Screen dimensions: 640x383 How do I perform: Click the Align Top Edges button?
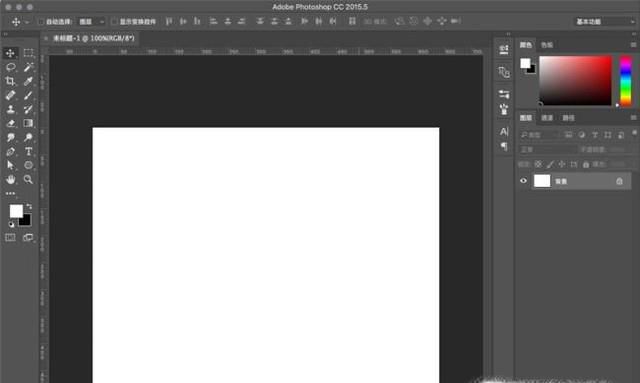point(169,21)
